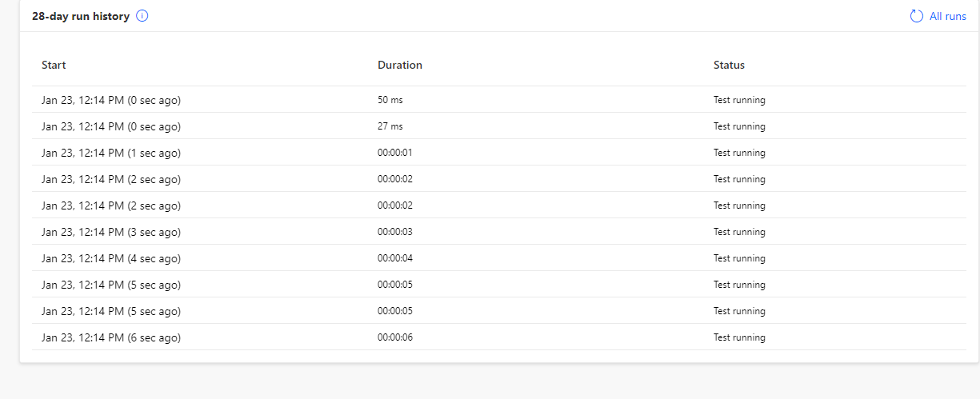Select the 00:00:04 duration cell
The height and width of the screenshot is (399, 980).
pos(395,258)
